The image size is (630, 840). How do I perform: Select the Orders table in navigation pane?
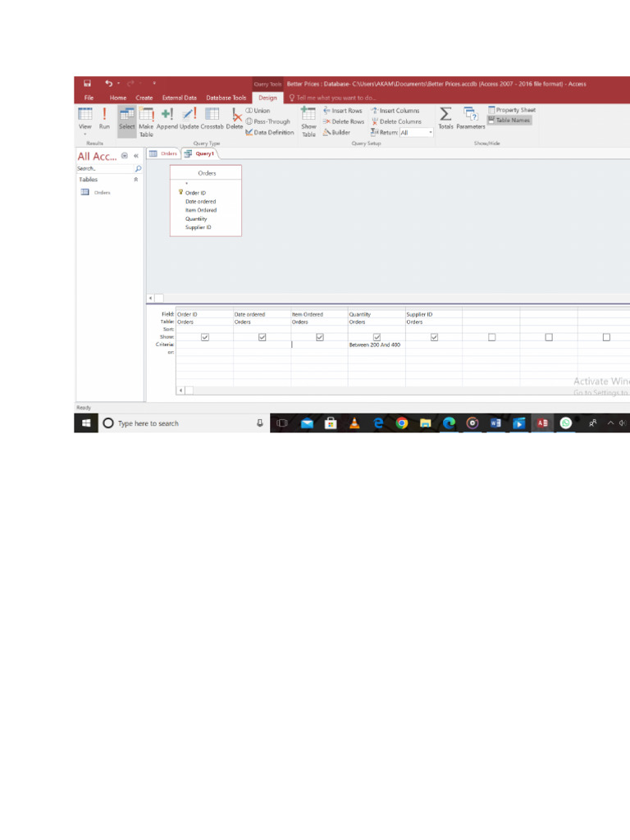pyautogui.click(x=103, y=192)
